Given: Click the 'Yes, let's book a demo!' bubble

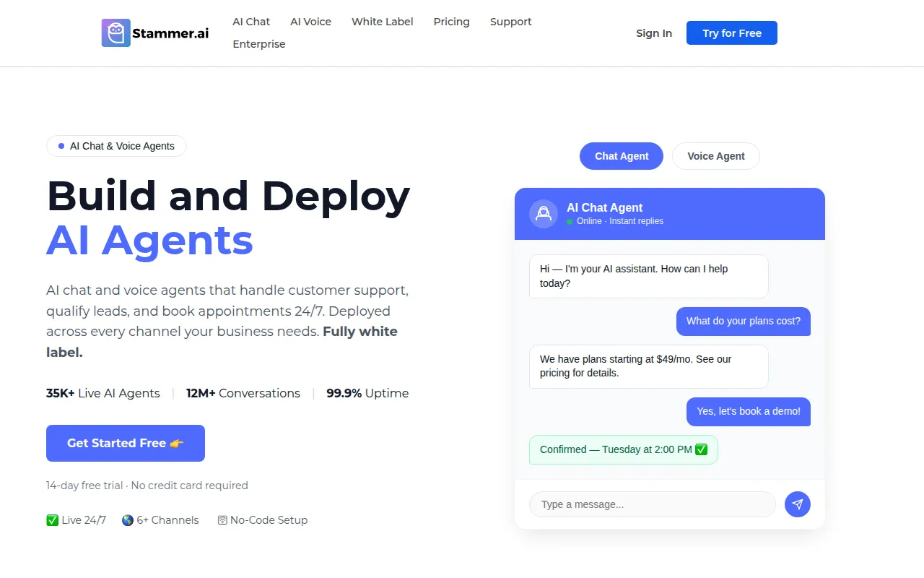Looking at the screenshot, I should point(749,412).
